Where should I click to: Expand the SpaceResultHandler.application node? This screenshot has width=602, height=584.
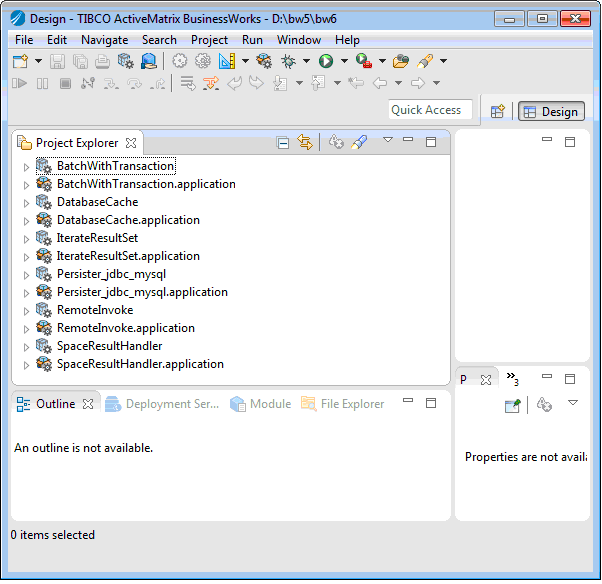pyautogui.click(x=26, y=365)
